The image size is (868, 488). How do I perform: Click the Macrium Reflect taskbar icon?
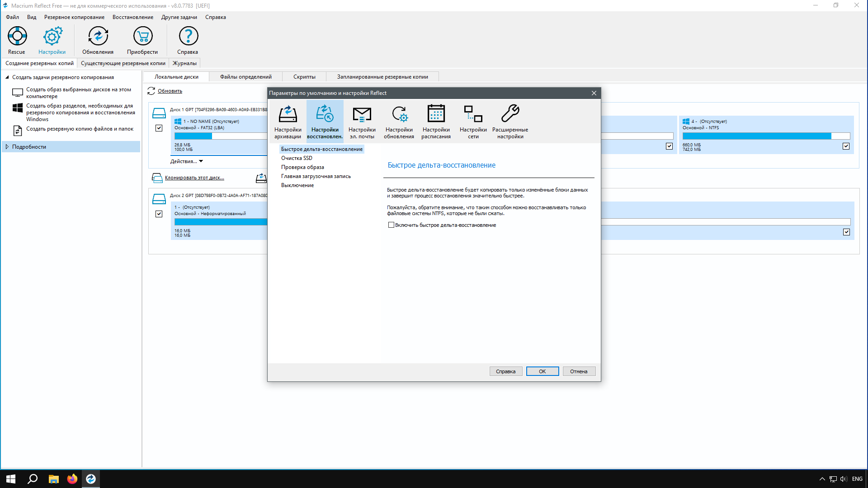coord(91,479)
